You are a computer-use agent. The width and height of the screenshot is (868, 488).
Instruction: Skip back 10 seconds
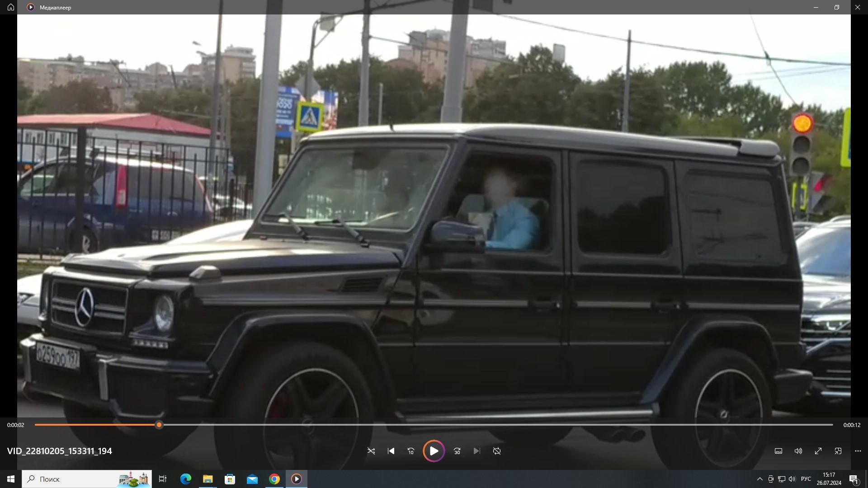(411, 451)
